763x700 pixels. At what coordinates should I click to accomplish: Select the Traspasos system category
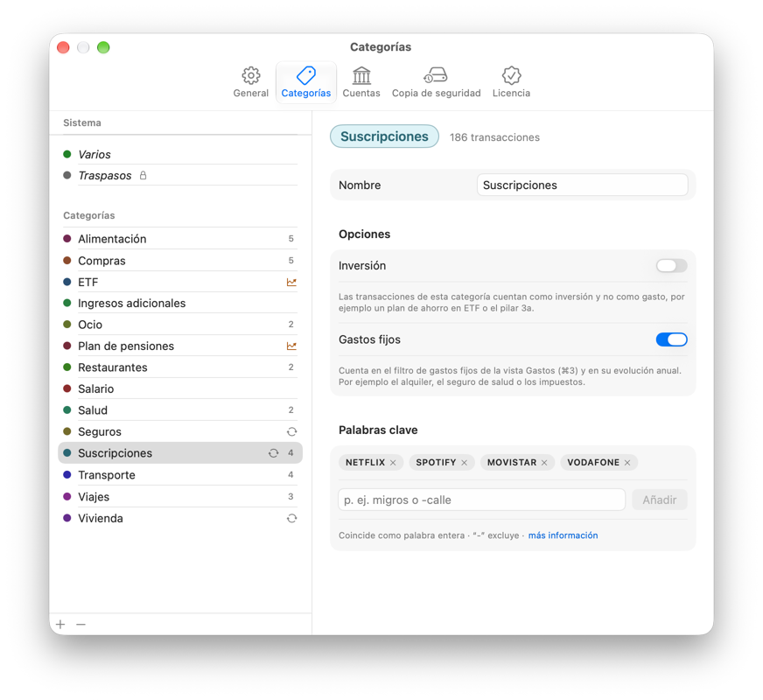tap(180, 175)
